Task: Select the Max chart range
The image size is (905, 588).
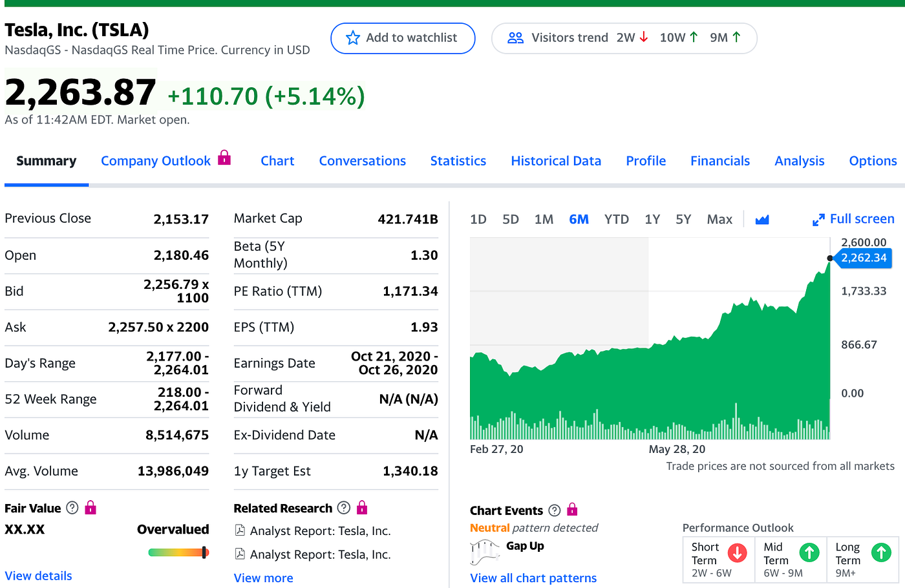Action: 719,220
